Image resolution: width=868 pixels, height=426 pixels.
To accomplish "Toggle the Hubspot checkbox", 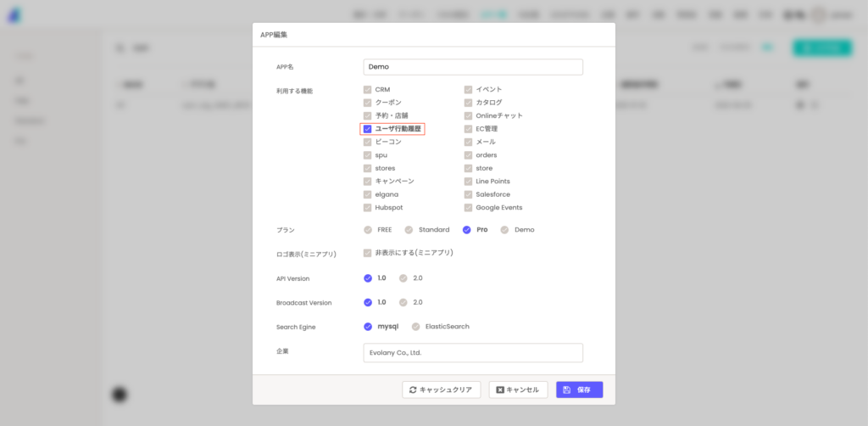I will pyautogui.click(x=368, y=208).
